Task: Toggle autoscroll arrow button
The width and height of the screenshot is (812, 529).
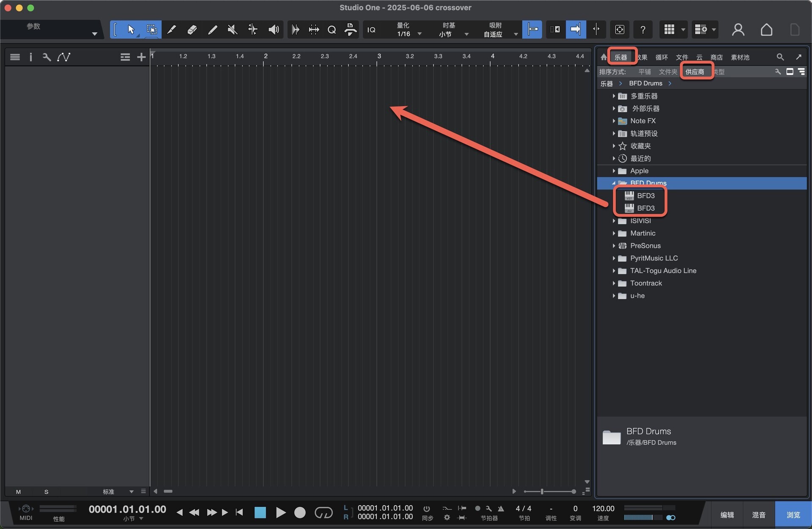Action: pos(576,29)
